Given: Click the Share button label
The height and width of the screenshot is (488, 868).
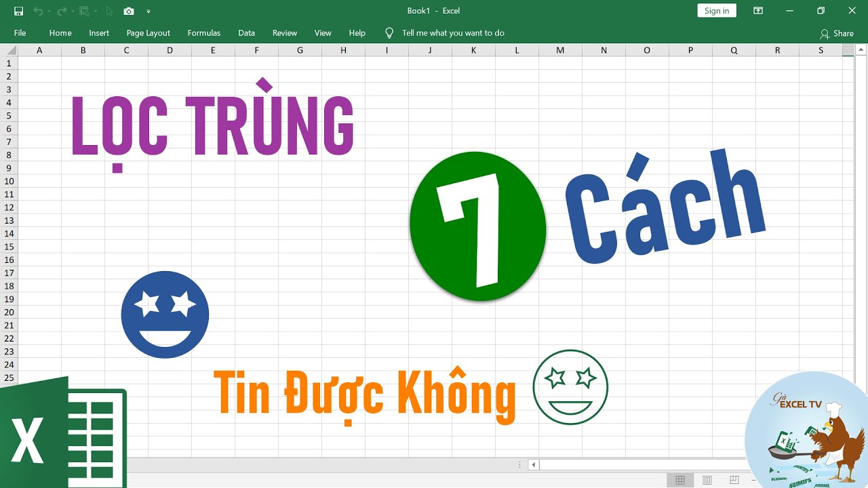Looking at the screenshot, I should [x=844, y=33].
